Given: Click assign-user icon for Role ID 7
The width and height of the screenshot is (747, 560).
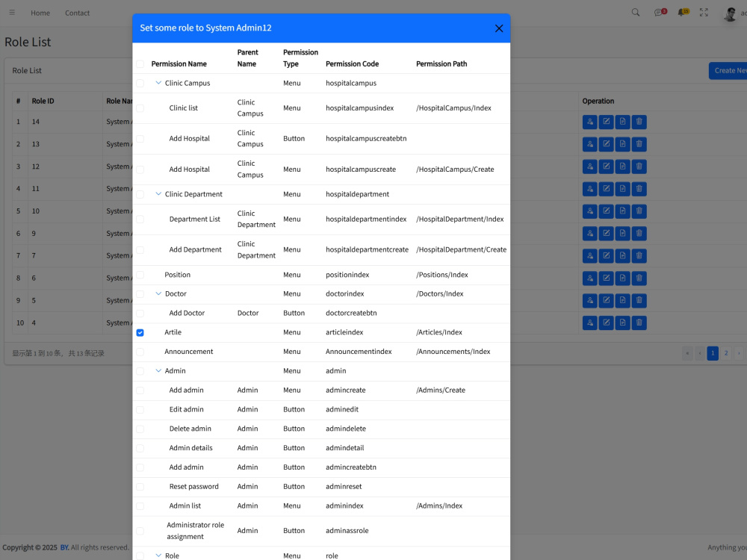Looking at the screenshot, I should coord(590,255).
